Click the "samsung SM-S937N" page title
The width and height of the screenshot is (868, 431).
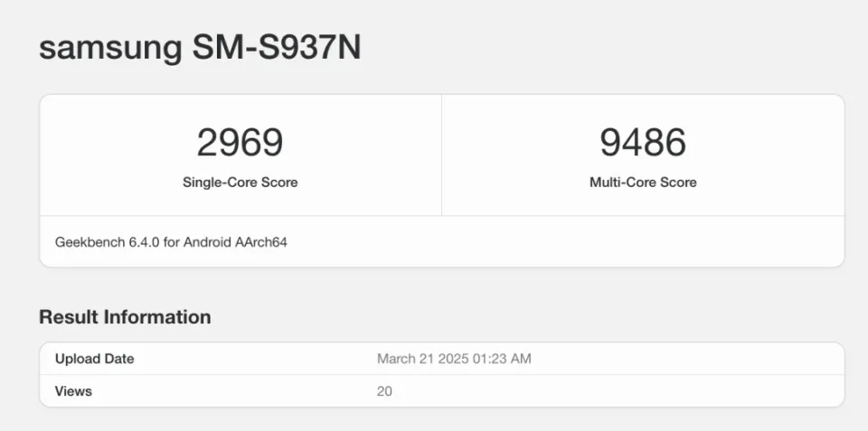pyautogui.click(x=200, y=48)
